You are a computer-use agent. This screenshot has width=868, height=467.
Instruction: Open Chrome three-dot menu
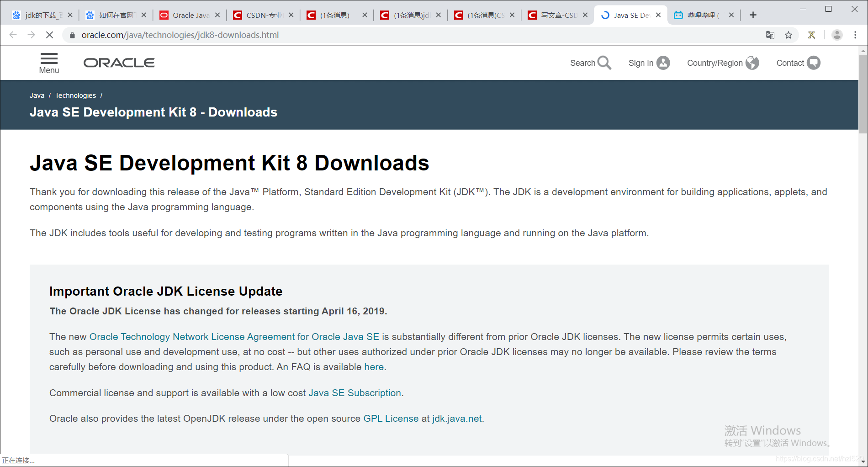tap(855, 35)
